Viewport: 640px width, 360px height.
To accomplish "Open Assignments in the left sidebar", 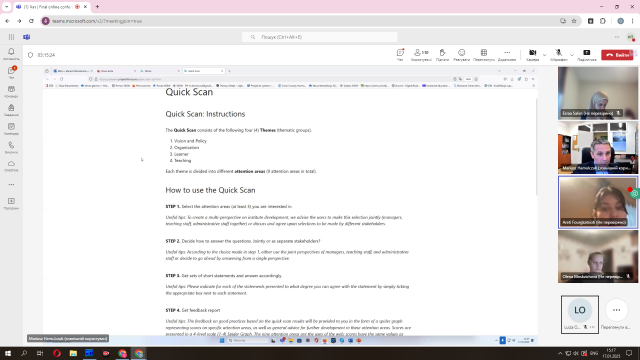I will coord(11,110).
